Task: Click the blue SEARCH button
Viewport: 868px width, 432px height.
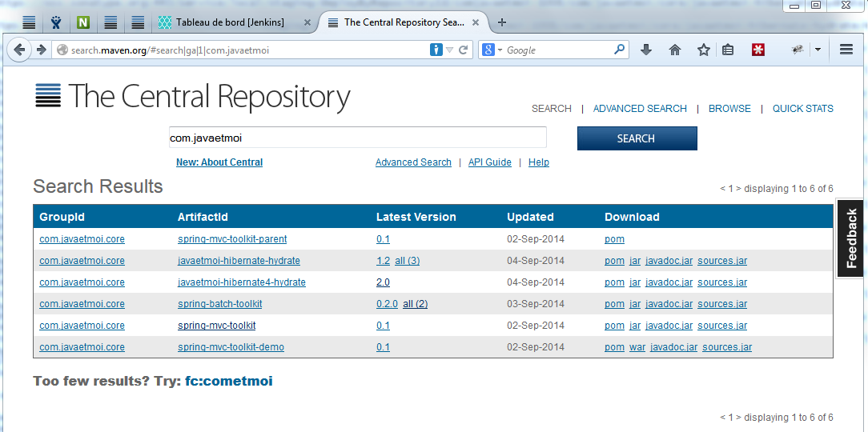Action: 637,138
